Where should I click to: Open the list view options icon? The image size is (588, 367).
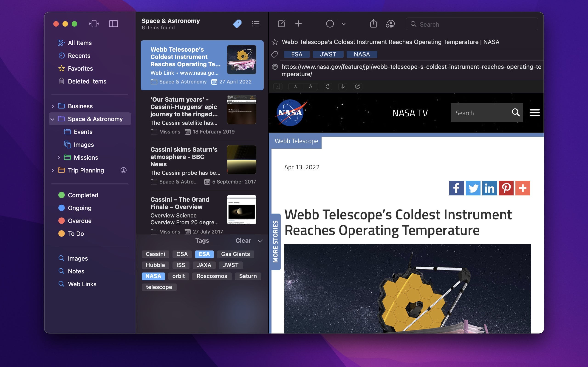pos(255,24)
